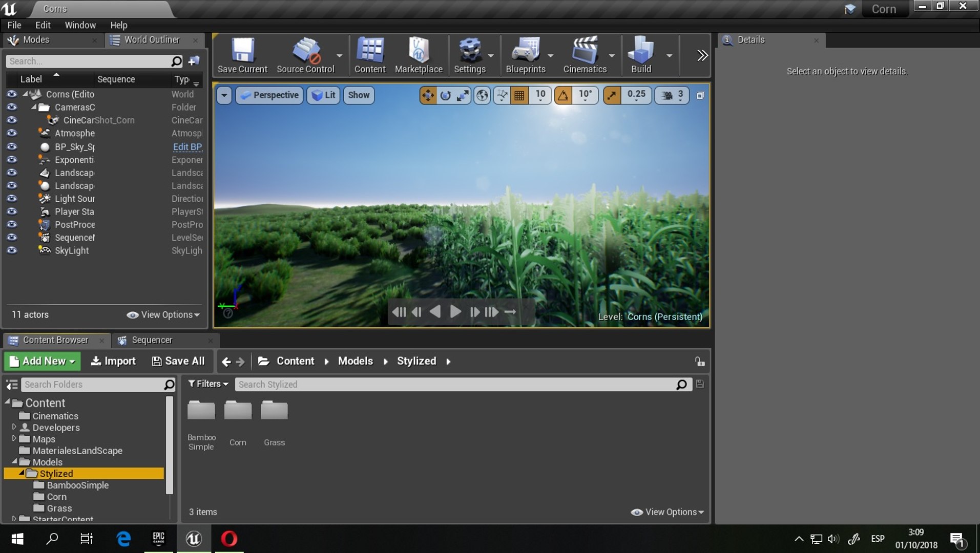This screenshot has width=980, height=553.
Task: Click the Lit view mode button
Action: (323, 95)
